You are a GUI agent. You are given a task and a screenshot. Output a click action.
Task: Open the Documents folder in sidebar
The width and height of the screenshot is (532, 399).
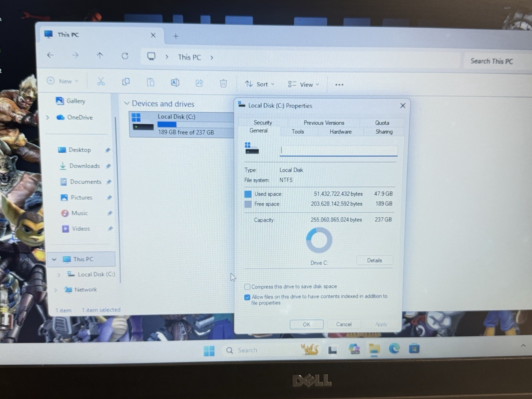click(x=81, y=182)
